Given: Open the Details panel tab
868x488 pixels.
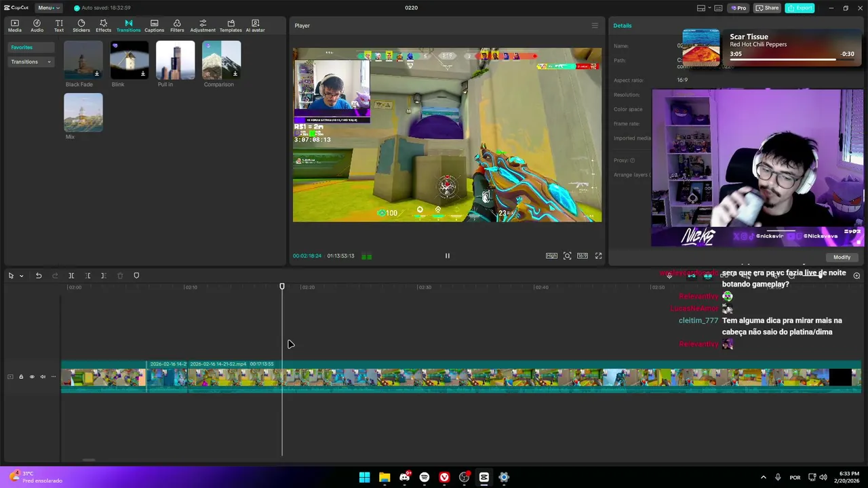Looking at the screenshot, I should 622,26.
